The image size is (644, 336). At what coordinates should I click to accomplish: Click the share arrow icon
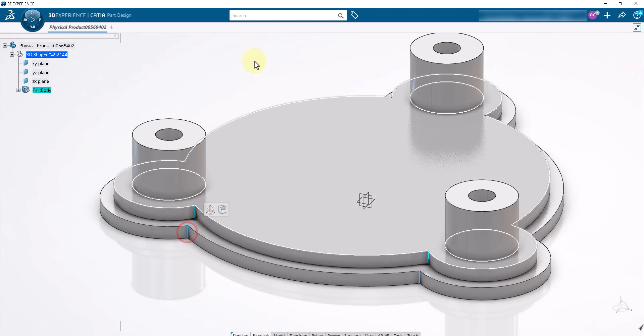coord(622,15)
